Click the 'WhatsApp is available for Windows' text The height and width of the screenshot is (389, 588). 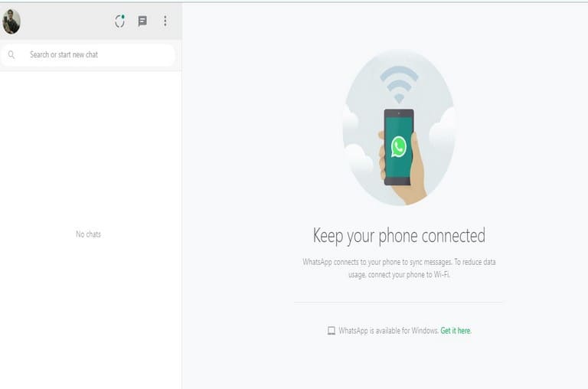pyautogui.click(x=388, y=331)
